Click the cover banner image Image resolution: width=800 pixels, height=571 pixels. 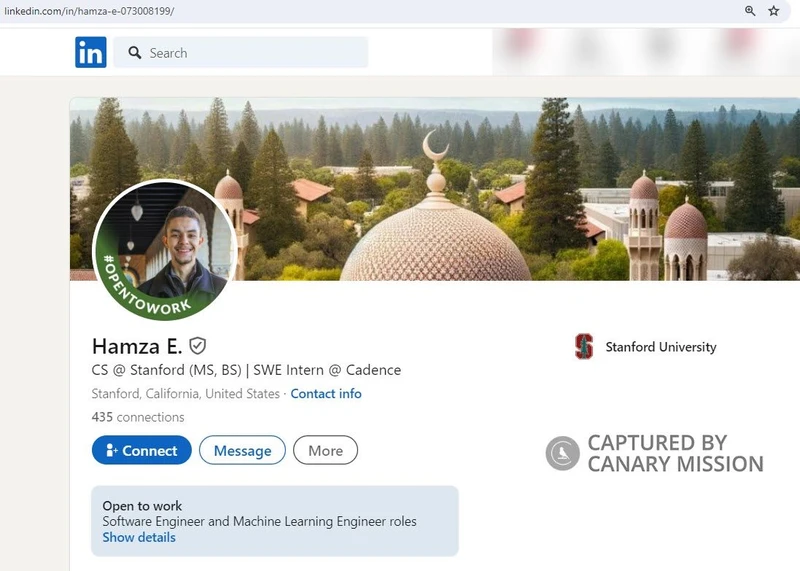[x=435, y=189]
